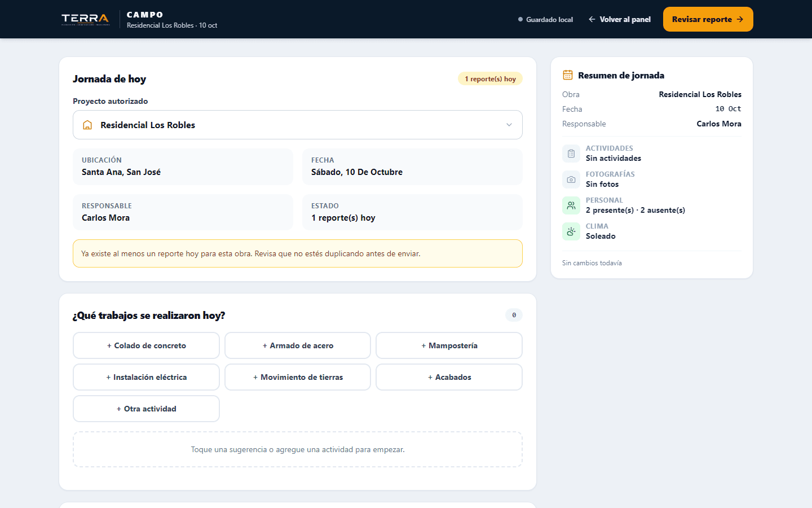Click the Guardado local status dot

[x=520, y=19]
